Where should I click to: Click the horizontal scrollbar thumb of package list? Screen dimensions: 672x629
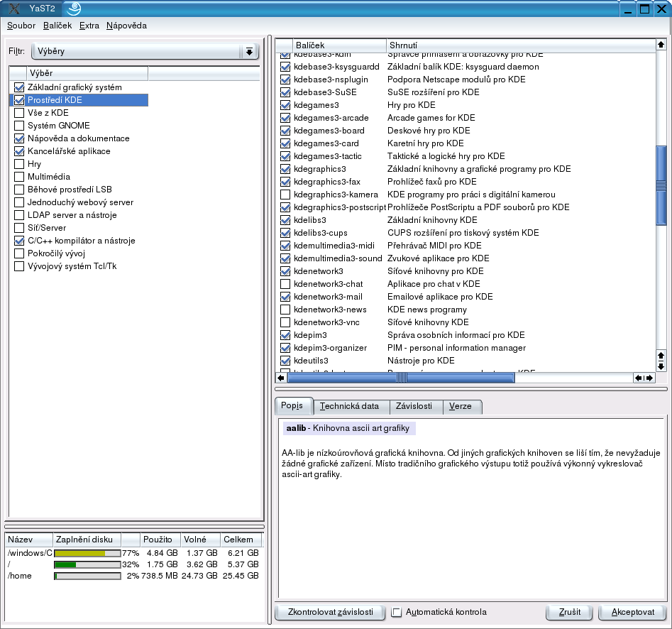click(401, 378)
